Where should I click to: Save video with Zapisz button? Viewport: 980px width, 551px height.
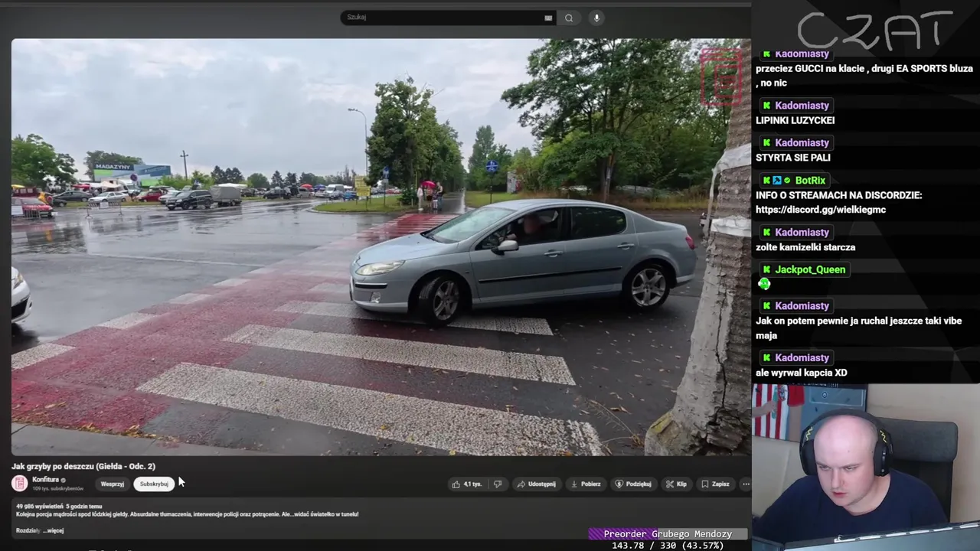tap(715, 484)
